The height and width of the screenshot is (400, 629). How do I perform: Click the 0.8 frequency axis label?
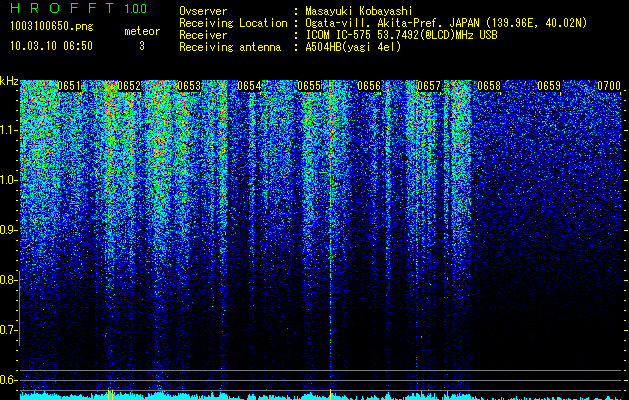[x=9, y=280]
